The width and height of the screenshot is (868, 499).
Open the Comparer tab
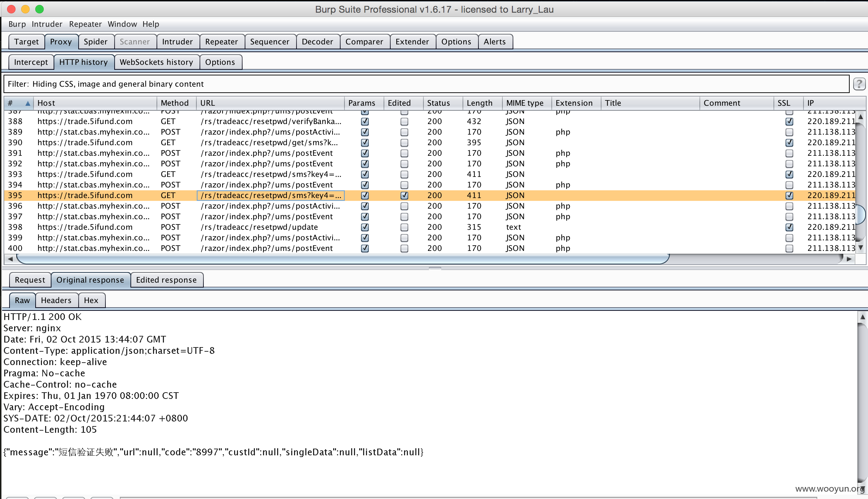point(364,42)
